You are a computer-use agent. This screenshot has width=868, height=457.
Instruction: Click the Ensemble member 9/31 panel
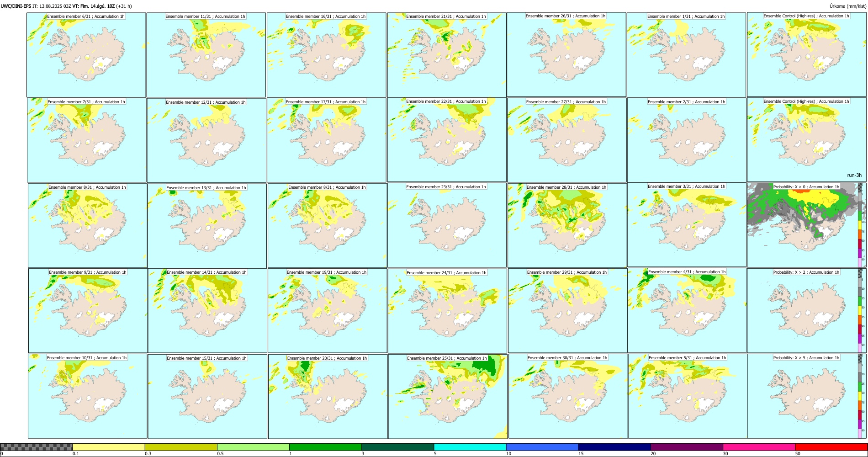(88, 310)
